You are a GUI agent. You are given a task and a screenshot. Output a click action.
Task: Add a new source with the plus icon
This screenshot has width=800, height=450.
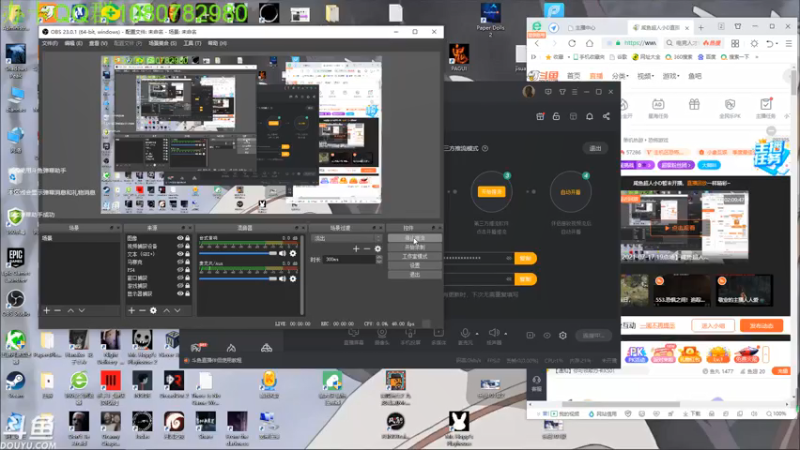point(132,310)
